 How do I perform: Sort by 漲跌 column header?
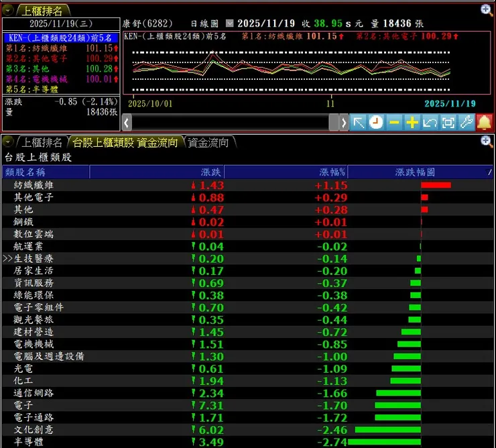[x=157, y=172]
